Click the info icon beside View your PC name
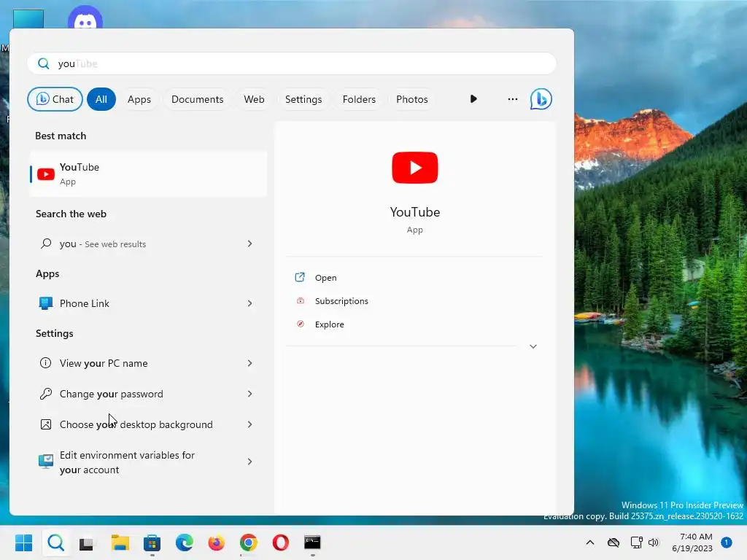 point(46,363)
